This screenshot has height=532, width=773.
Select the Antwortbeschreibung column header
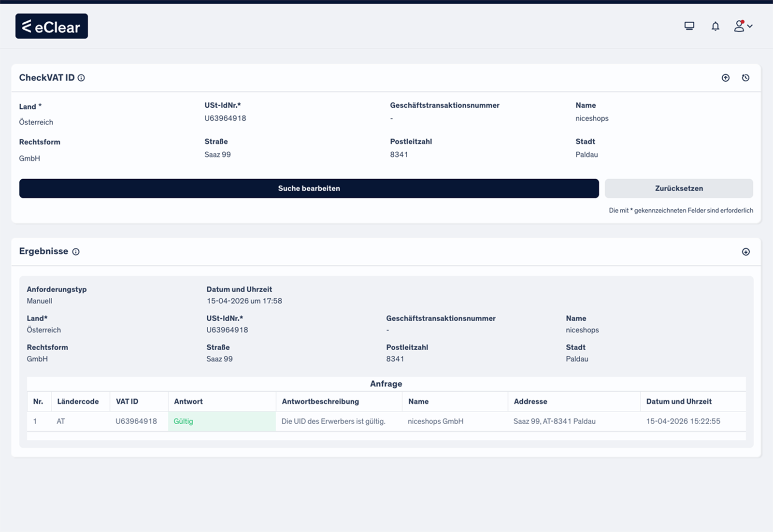(320, 402)
